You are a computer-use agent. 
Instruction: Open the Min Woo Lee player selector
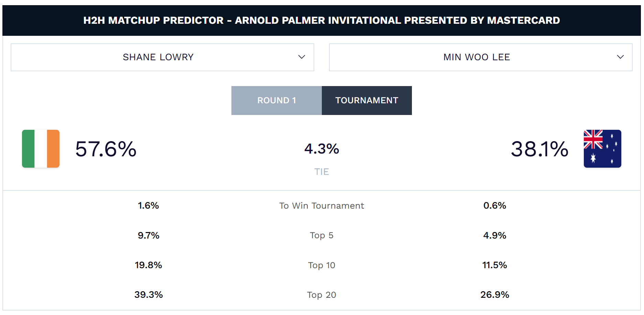[x=477, y=57]
